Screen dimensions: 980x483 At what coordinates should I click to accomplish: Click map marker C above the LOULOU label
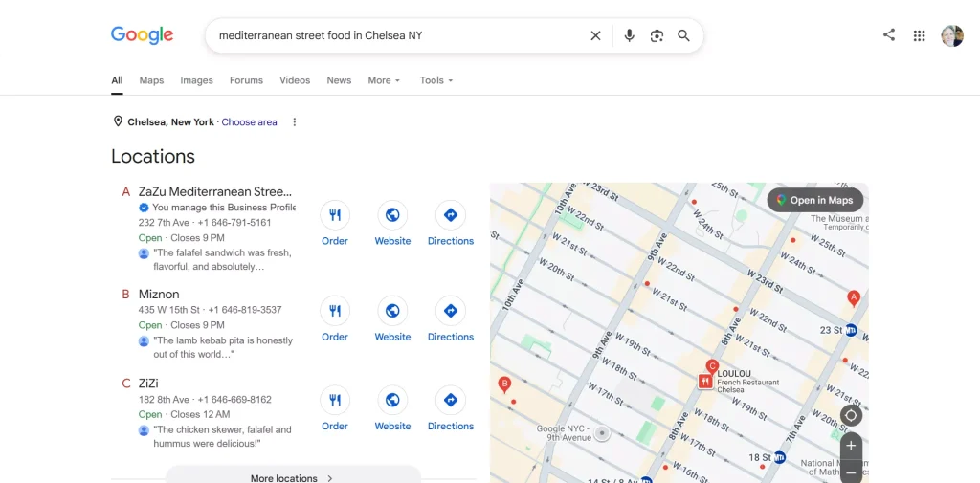(711, 366)
